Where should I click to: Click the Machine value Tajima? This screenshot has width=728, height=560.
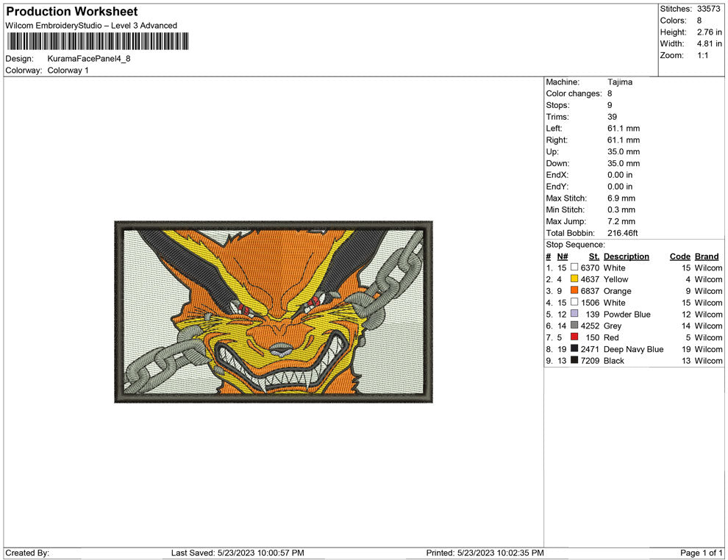click(620, 82)
